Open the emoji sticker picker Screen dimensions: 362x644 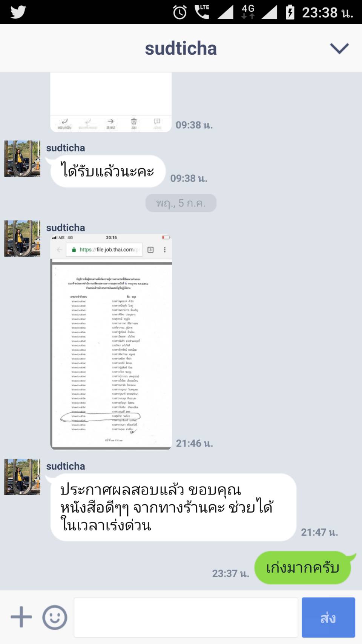[55, 617]
